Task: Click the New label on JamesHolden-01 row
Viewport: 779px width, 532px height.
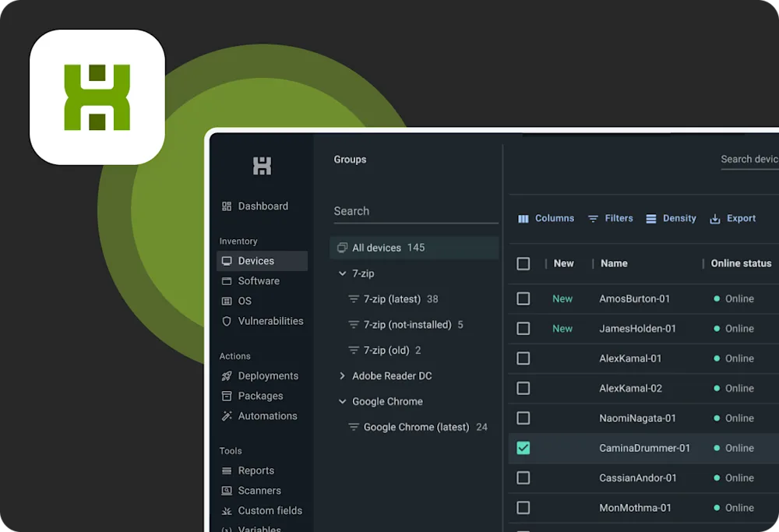Action: [562, 329]
